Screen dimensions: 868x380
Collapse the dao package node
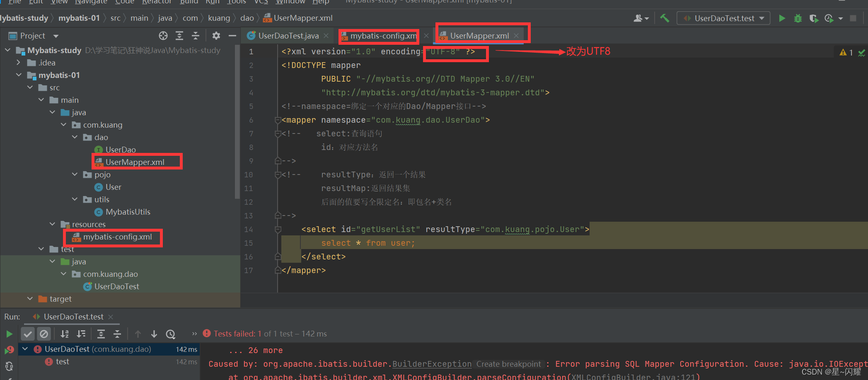75,137
